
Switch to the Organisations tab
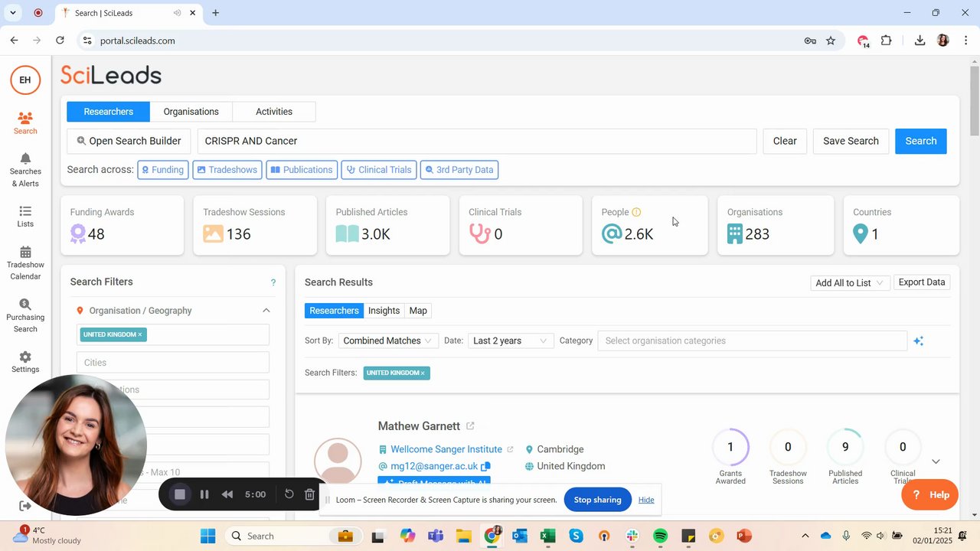[x=191, y=112]
